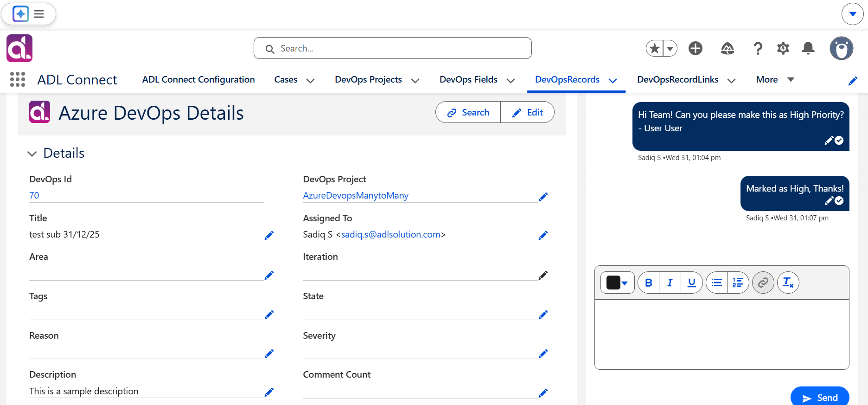Screen dimensions: 868x405
Task: Edit the Title field pencil icon
Action: tap(269, 236)
